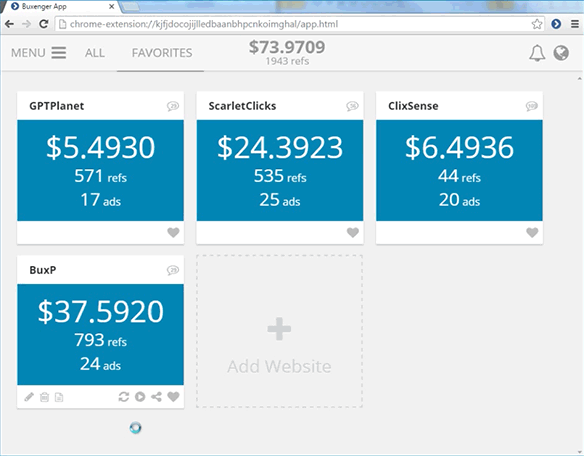Image resolution: width=584 pixels, height=456 pixels.
Task: Bookmark page with the star icon
Action: [537, 24]
